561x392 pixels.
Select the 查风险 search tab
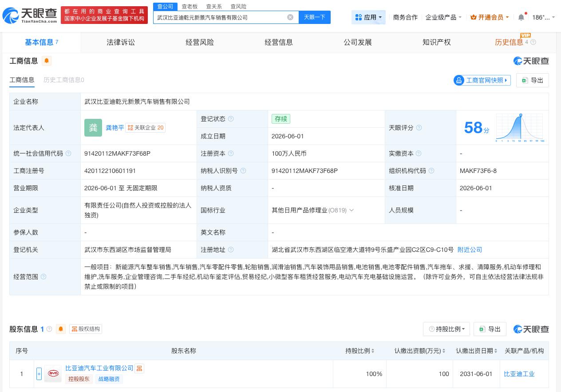238,6
